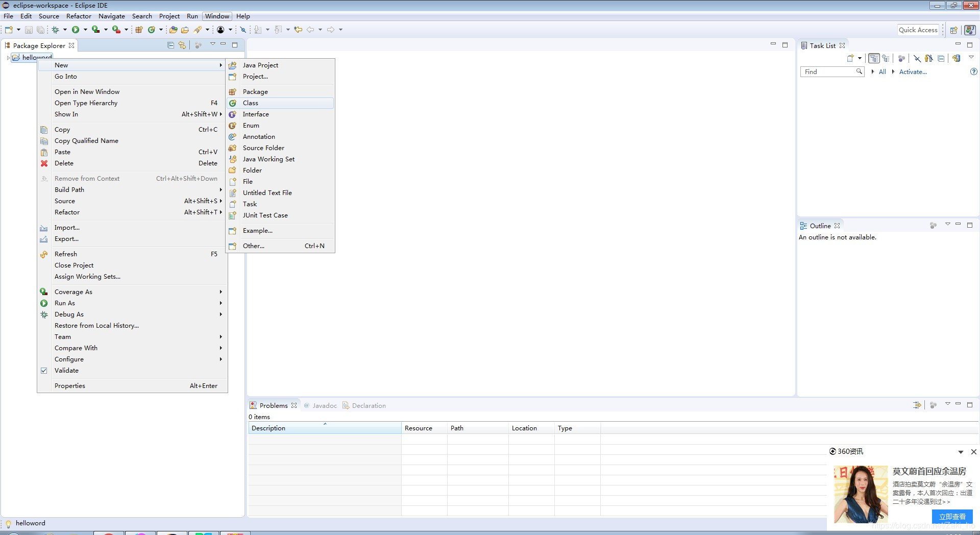Click the Activate link in Task List
The width and height of the screenshot is (980, 535).
click(913, 71)
